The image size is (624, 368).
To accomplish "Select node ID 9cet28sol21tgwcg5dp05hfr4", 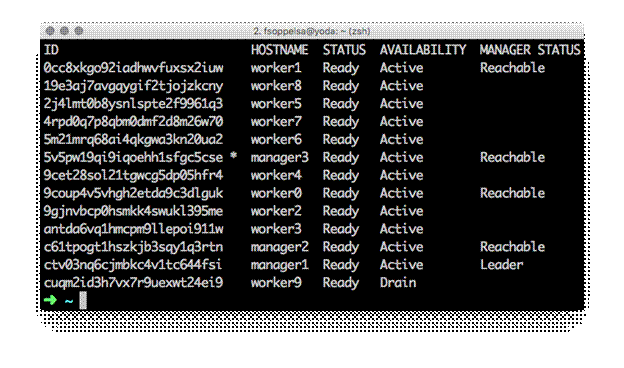I will click(134, 175).
